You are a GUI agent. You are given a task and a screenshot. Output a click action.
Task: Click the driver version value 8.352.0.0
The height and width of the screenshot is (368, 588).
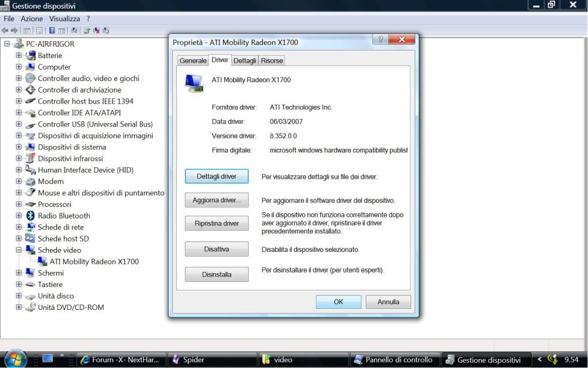coord(283,136)
